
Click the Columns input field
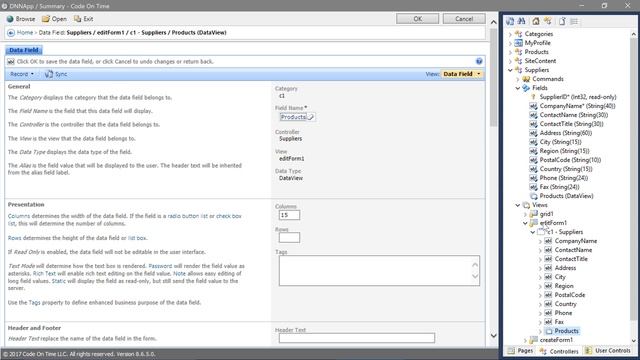point(289,215)
